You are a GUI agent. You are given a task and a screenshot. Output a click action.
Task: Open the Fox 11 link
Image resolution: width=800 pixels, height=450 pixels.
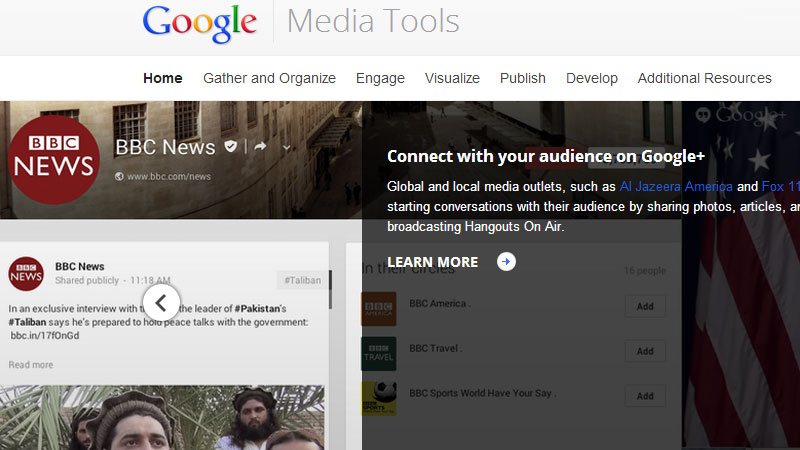pos(780,186)
